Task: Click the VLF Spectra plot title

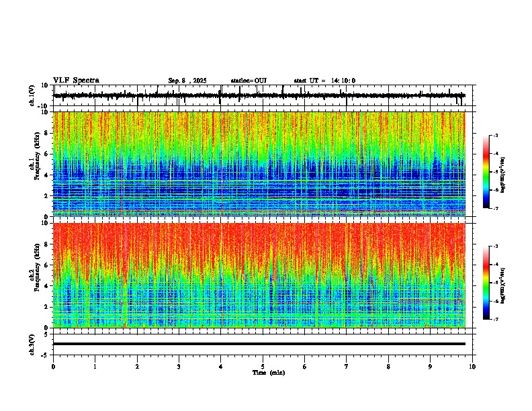Action: point(76,81)
